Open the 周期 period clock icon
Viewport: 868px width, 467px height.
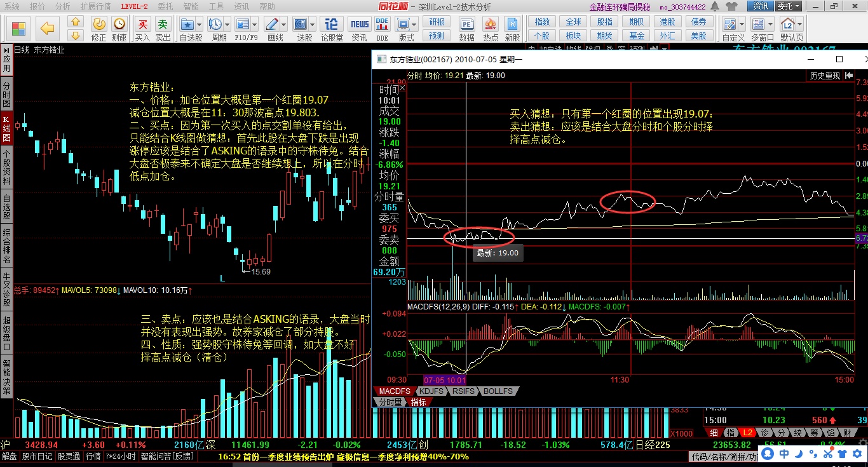215,24
